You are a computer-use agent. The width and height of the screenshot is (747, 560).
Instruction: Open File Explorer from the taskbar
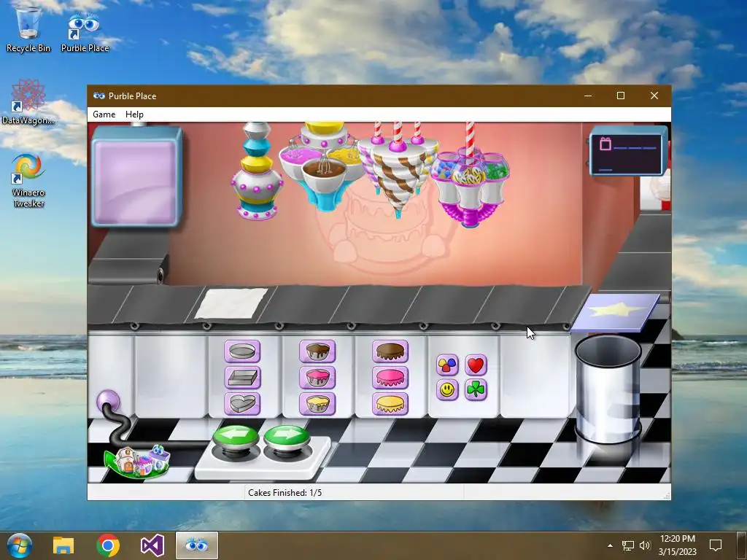coord(63,545)
